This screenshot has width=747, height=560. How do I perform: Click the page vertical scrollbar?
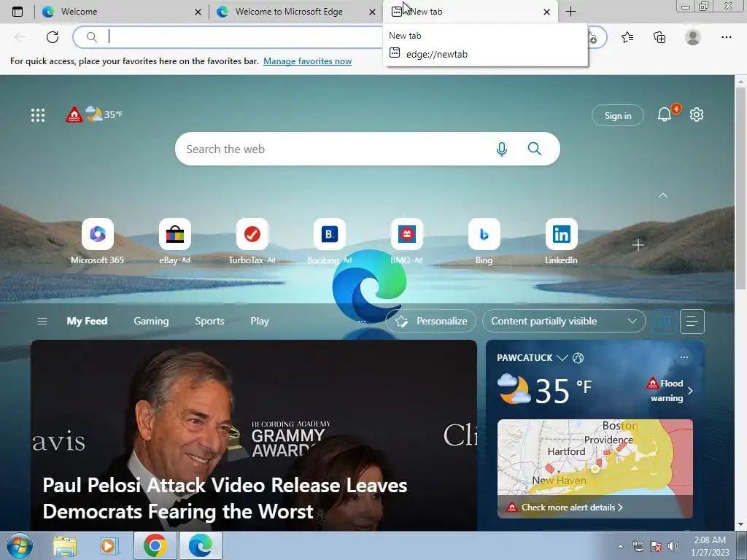(x=740, y=190)
